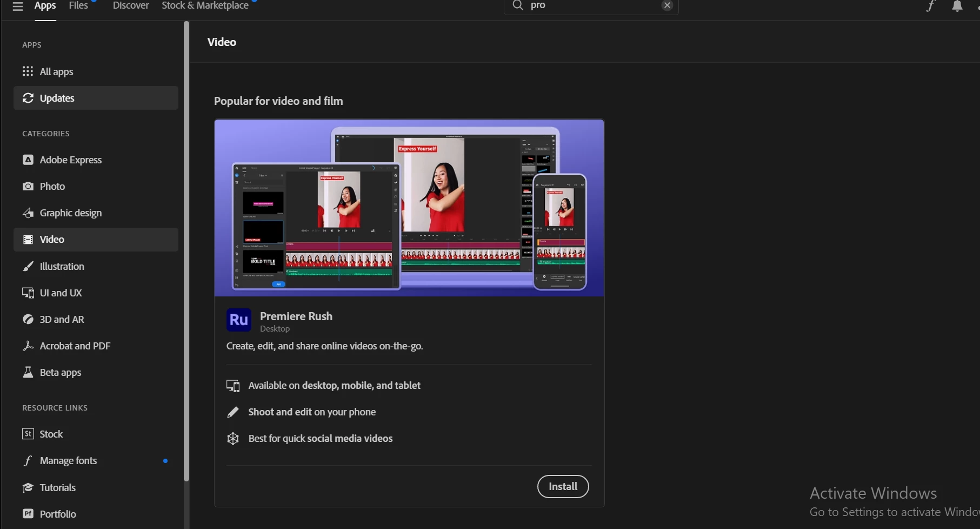This screenshot has height=529, width=980.
Task: Click the devices icon beside availability text
Action: [x=233, y=386]
